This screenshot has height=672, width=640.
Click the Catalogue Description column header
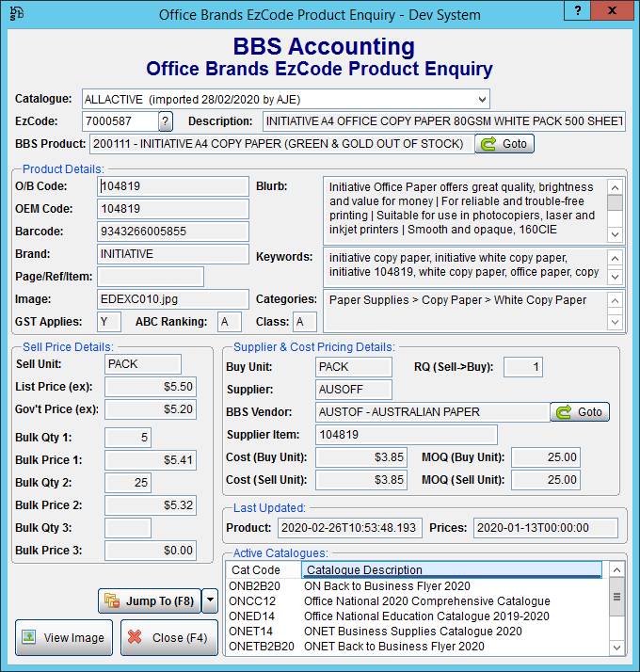click(452, 570)
